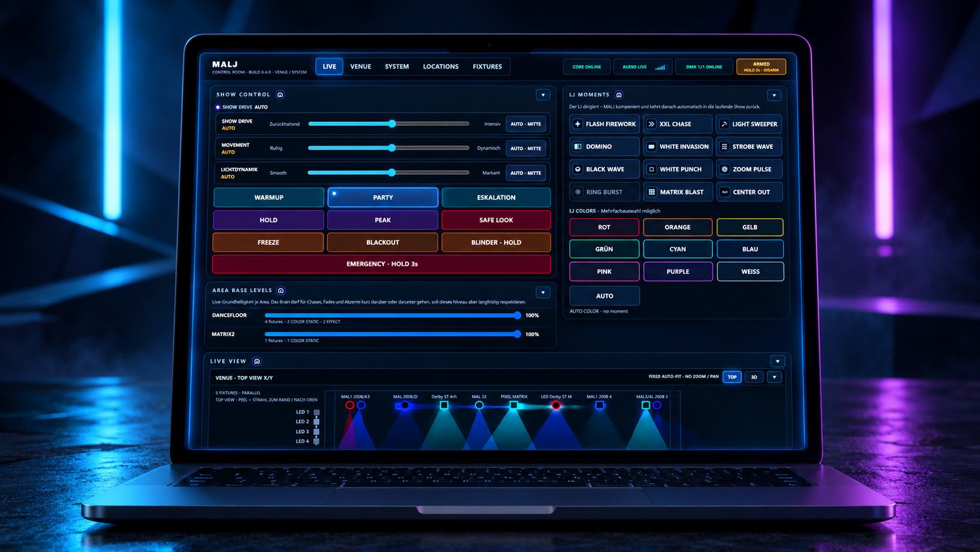
Task: Select the Pixel Matrix fixture in live view
Action: pos(513,405)
